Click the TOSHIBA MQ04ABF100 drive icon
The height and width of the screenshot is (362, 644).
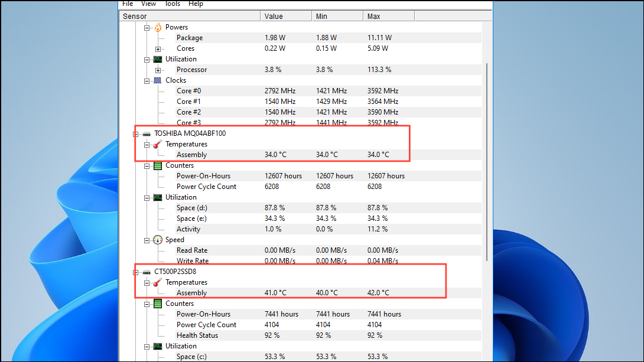(147, 133)
